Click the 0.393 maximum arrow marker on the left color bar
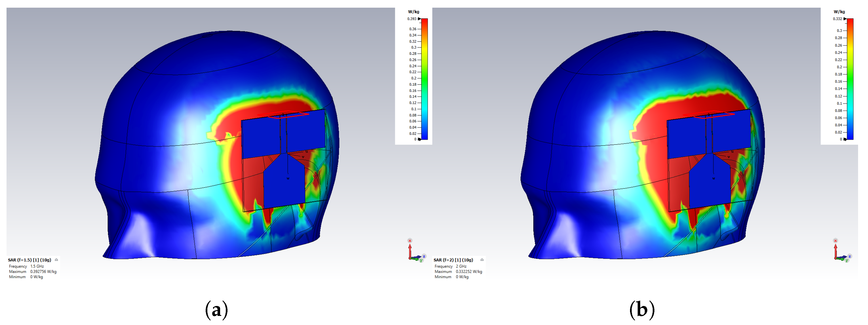Viewport: 868px width, 325px height. pos(420,19)
